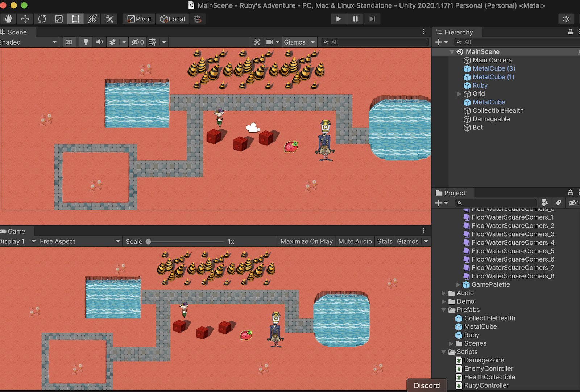The height and width of the screenshot is (392, 580).
Task: Toggle Scene Gizmos button
Action: [295, 42]
